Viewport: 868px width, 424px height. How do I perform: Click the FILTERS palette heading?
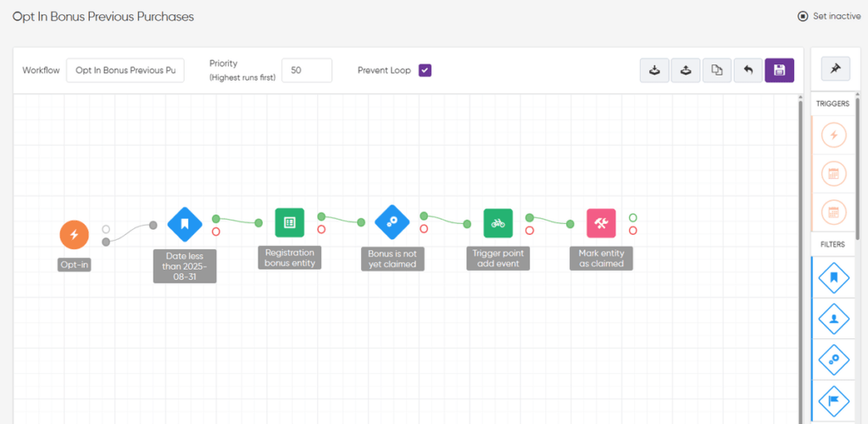(833, 244)
